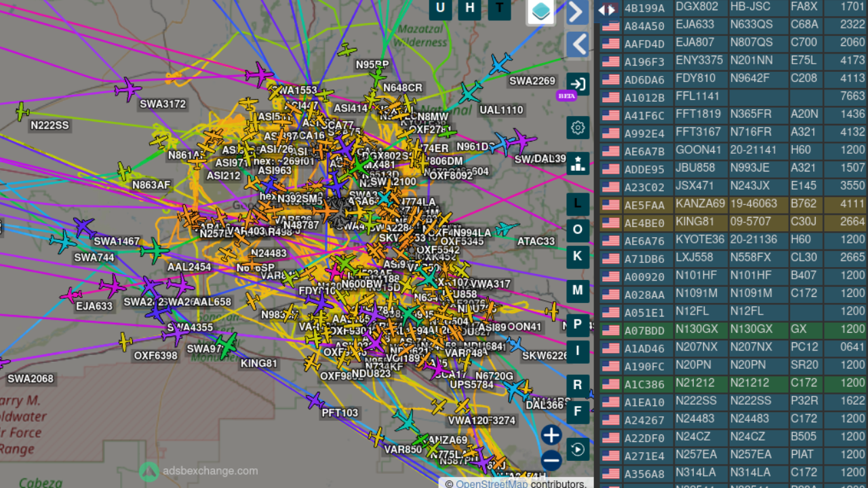Select the UAL1110 aircraft icon
This screenshot has width=868, height=488.
(x=469, y=93)
